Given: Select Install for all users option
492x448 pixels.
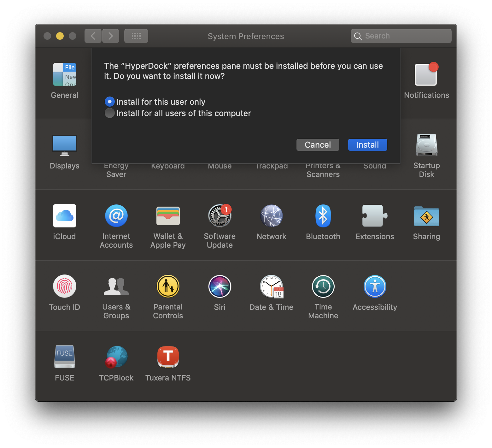Looking at the screenshot, I should tap(178, 113).
